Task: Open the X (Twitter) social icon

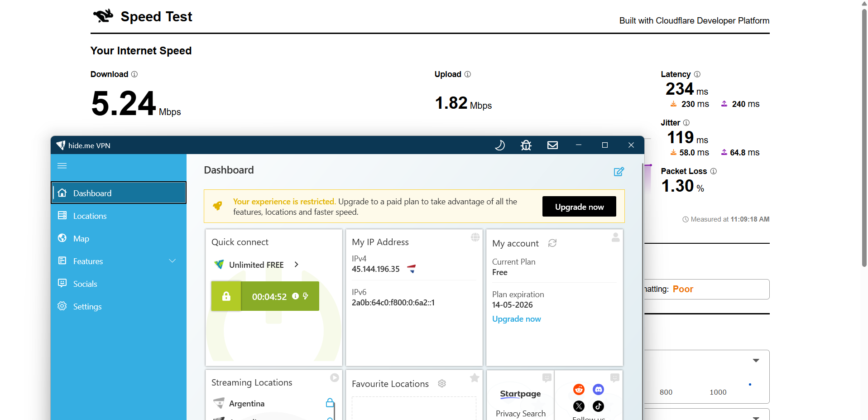Action: point(579,406)
